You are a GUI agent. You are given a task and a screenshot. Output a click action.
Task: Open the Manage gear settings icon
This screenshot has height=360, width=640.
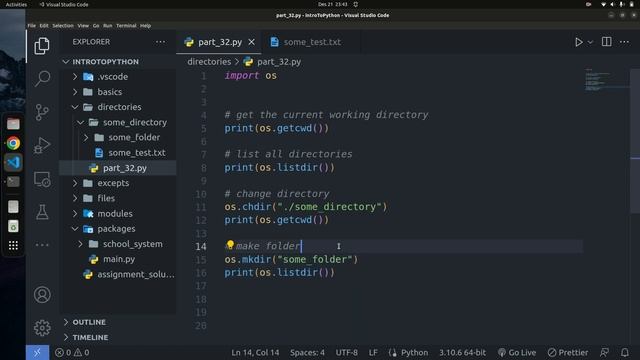click(42, 328)
